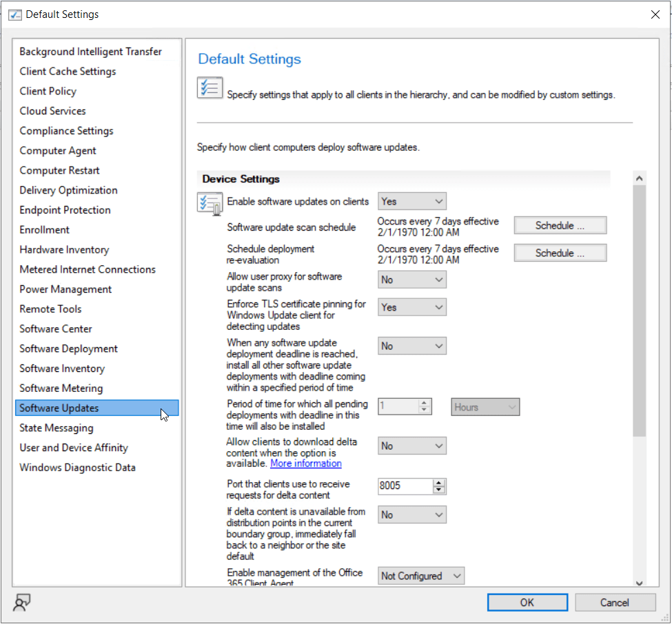
Task: Open the Enforce TLS certificate pinning dropdown
Action: coord(412,307)
